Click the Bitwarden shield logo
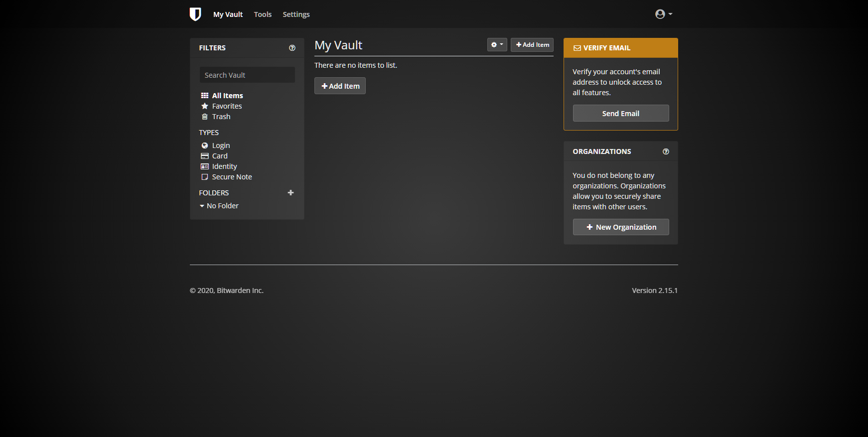The width and height of the screenshot is (868, 437). 195,14
